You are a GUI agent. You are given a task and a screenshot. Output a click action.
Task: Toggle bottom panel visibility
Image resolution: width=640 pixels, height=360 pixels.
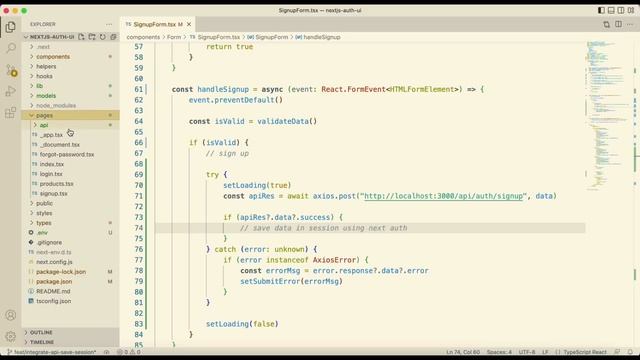coord(611,10)
